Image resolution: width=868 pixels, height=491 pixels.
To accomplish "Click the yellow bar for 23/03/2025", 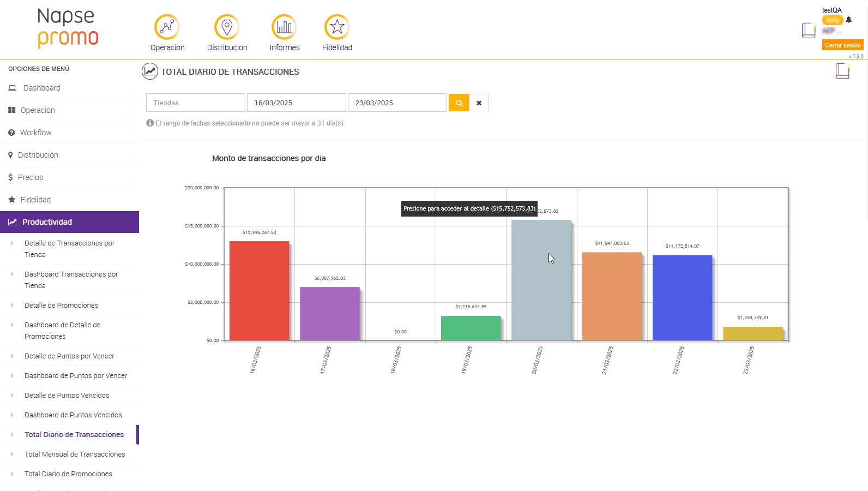I will [x=753, y=333].
